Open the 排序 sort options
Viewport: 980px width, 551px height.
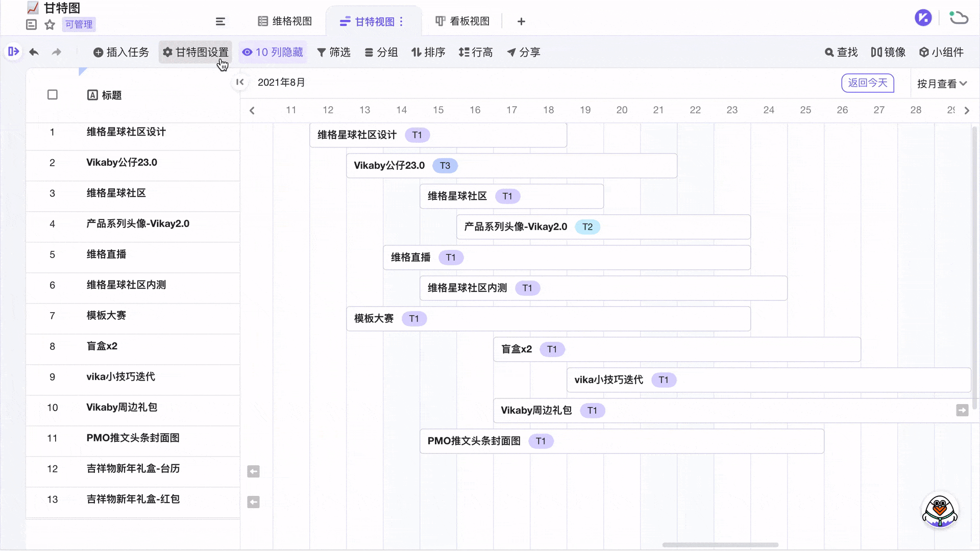click(x=428, y=52)
